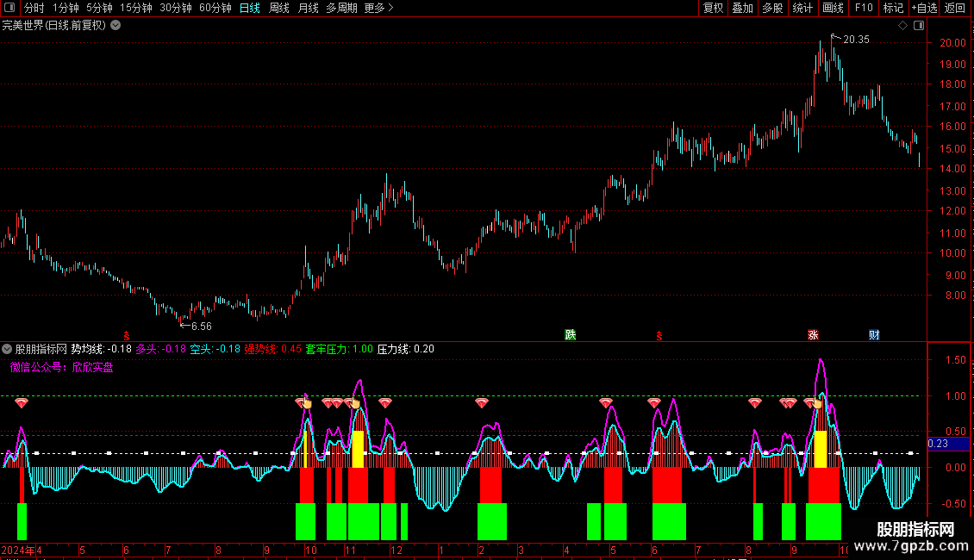This screenshot has height=560, width=974.
Task: Click the red 涨 marker icon
Action: point(813,334)
